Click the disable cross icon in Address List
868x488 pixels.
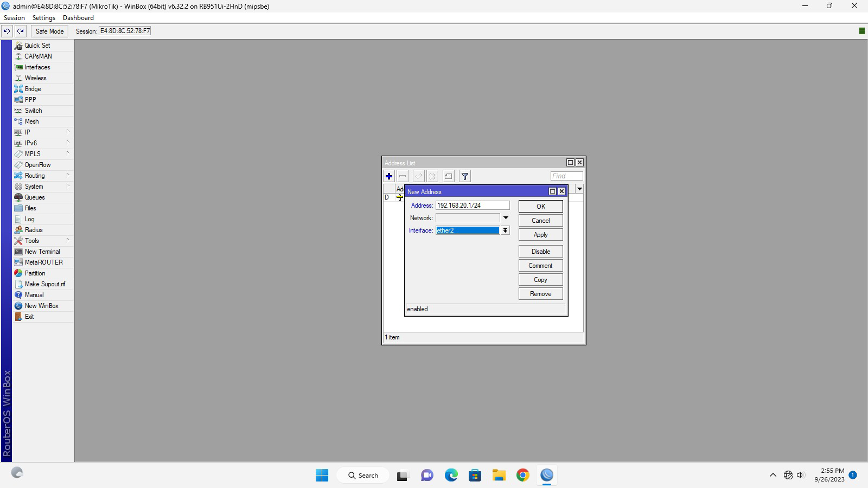tap(432, 176)
